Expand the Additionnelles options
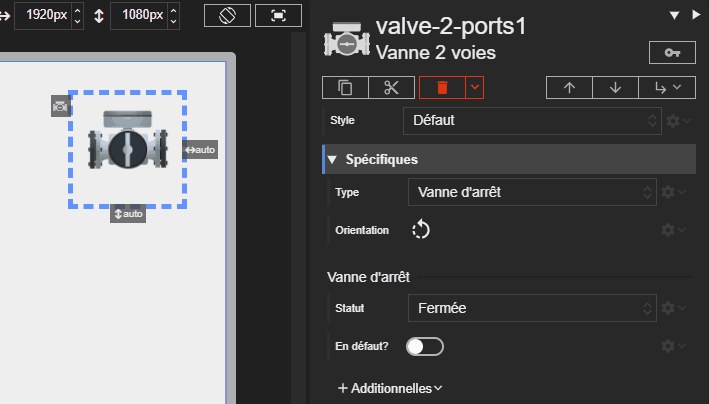The width and height of the screenshot is (709, 404). (x=390, y=388)
